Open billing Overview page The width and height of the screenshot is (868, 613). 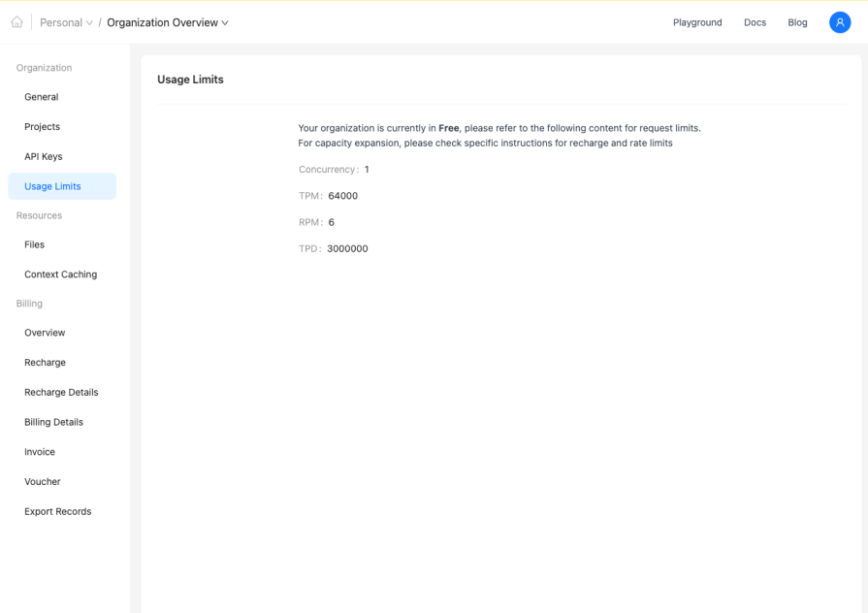tap(62, 333)
